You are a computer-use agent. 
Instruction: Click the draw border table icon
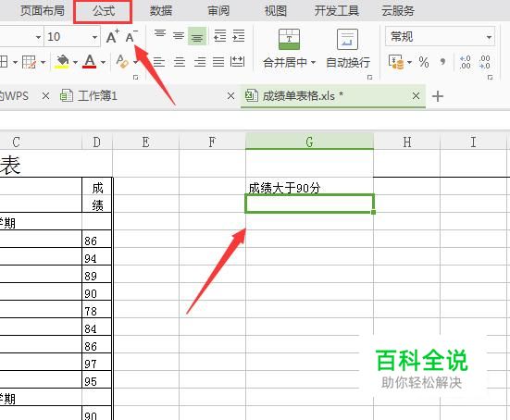pos(29,62)
